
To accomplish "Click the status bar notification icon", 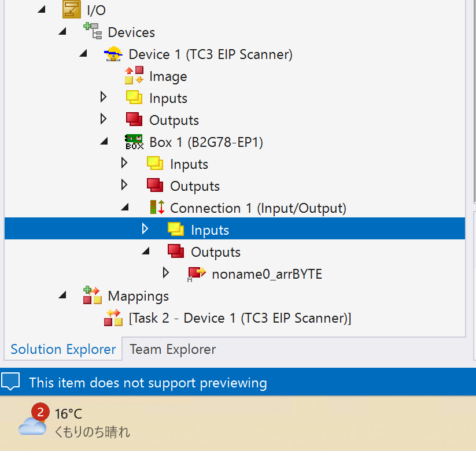I will pyautogui.click(x=11, y=382).
